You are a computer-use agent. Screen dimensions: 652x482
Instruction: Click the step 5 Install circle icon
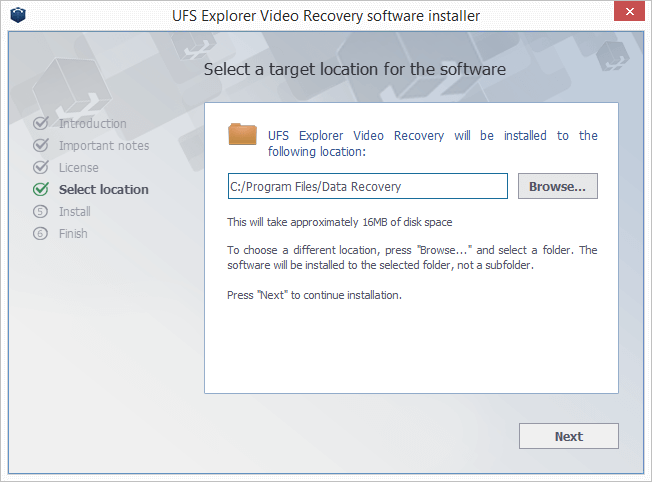point(40,212)
